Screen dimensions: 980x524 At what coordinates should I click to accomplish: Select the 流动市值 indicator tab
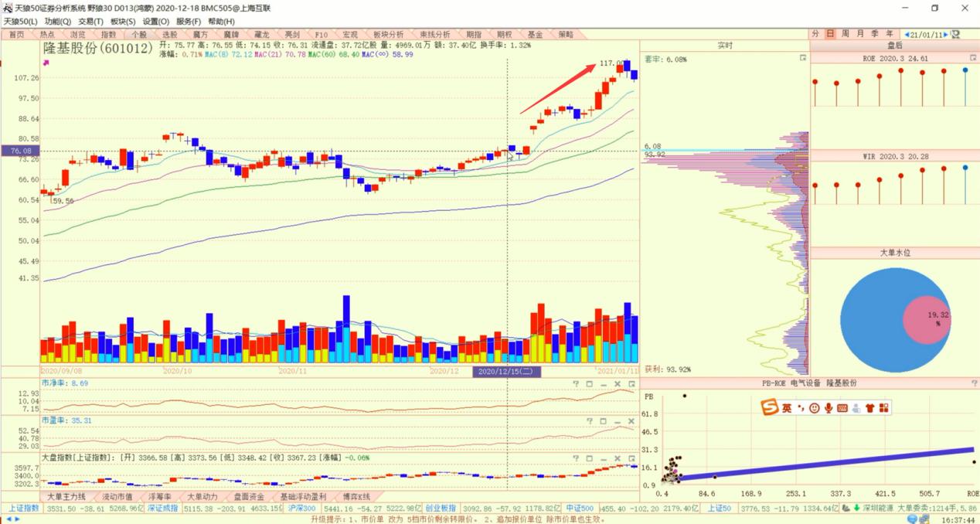point(117,496)
